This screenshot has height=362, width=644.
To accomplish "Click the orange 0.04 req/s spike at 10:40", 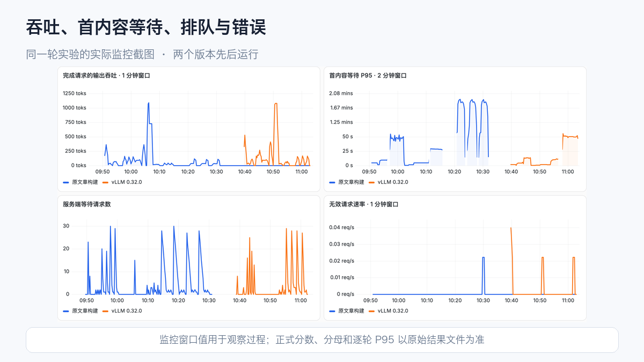I will (511, 228).
